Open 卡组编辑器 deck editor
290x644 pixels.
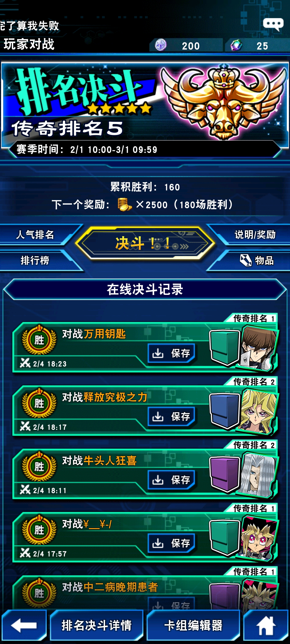point(193,625)
